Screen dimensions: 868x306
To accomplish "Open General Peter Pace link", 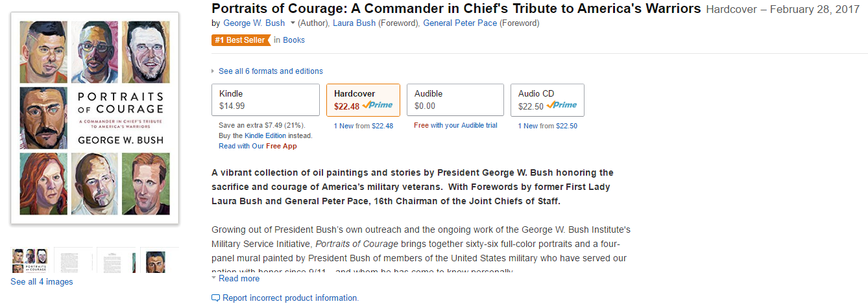I will [460, 23].
